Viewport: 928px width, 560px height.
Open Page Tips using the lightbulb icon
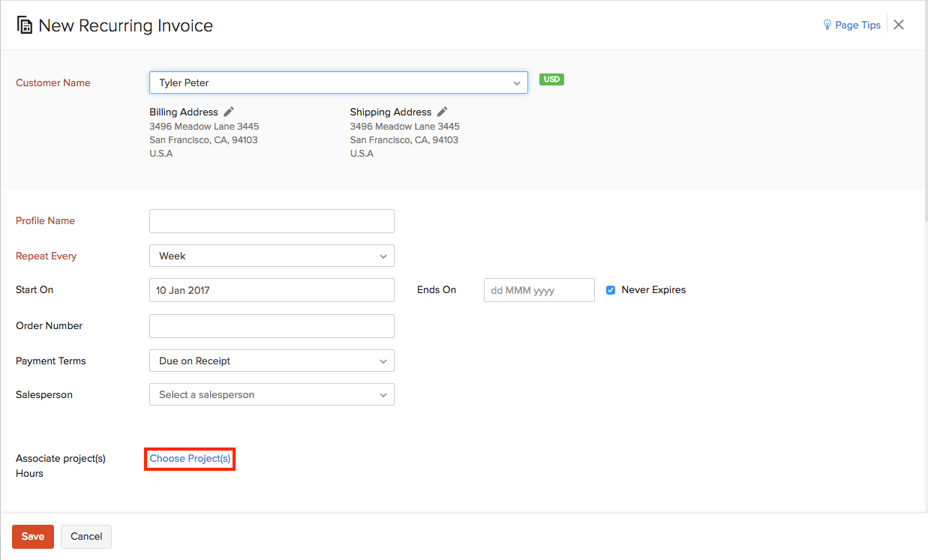[x=826, y=24]
